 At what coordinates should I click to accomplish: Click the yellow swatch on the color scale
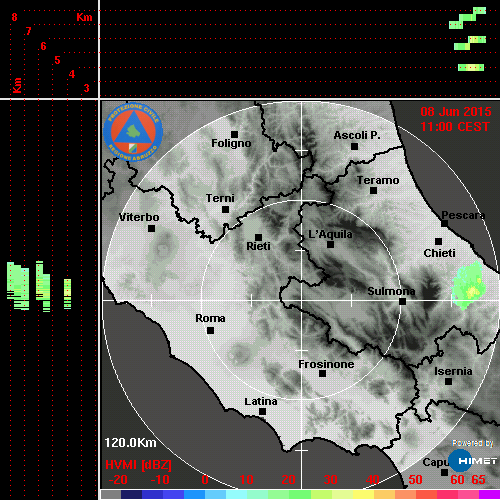point(363,494)
